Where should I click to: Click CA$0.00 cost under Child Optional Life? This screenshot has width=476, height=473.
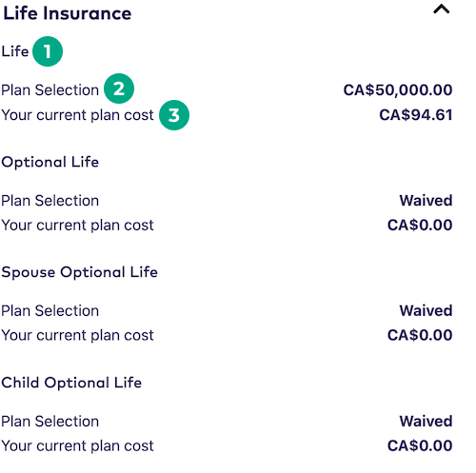pyautogui.click(x=420, y=445)
